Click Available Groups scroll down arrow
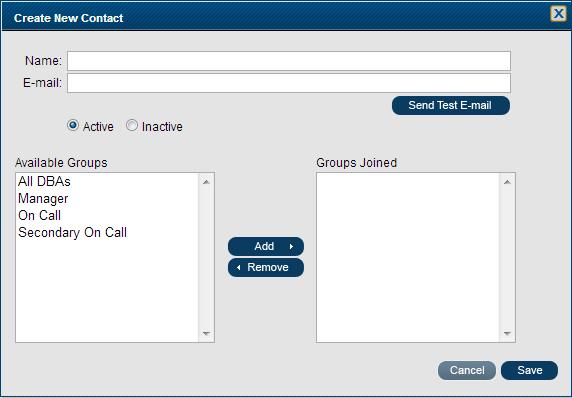 click(x=206, y=333)
